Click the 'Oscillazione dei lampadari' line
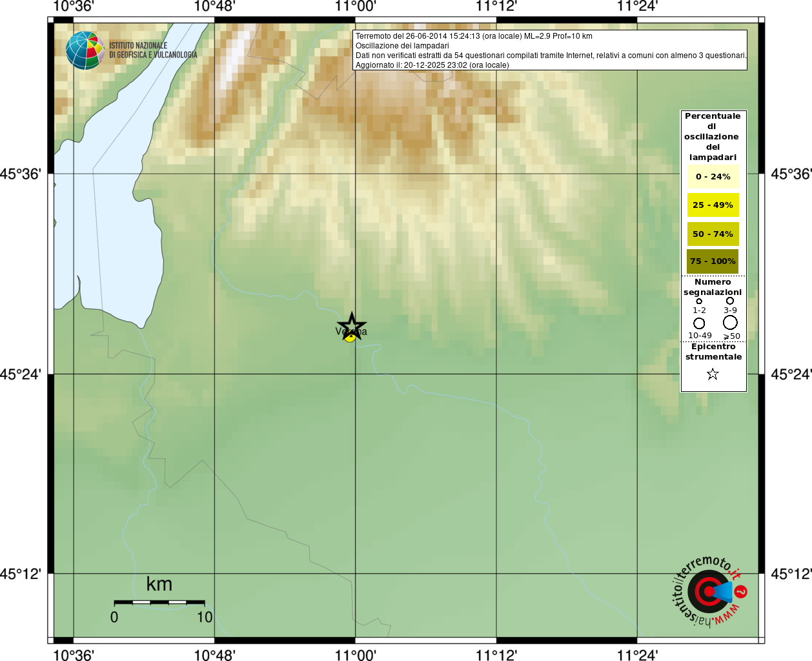Image resolution: width=812 pixels, height=661 pixels. tap(402, 46)
